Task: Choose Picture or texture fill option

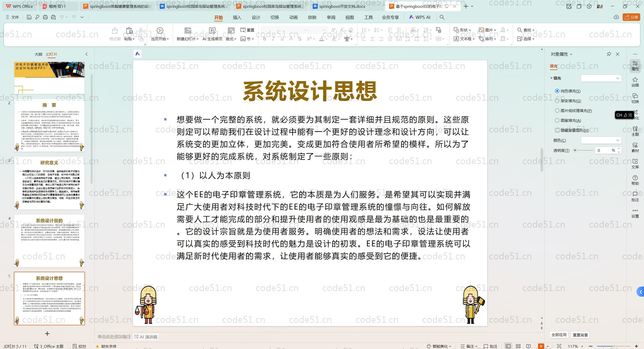Action: tap(557, 111)
